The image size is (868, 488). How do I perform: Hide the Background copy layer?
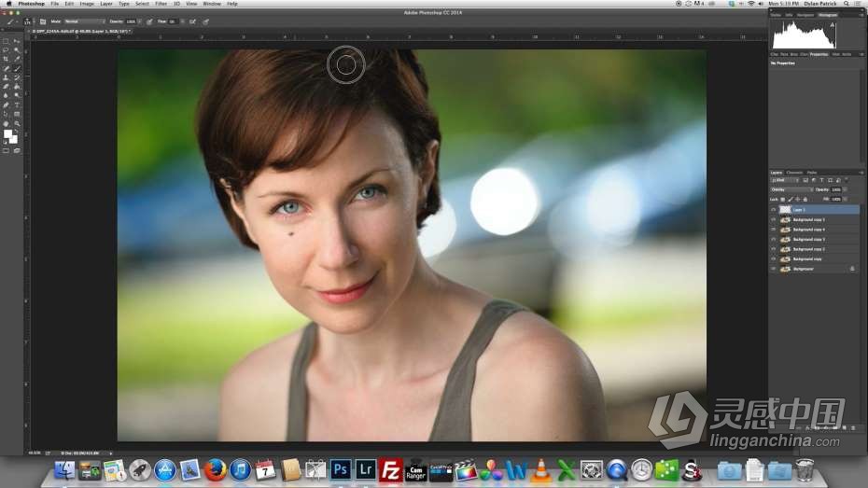coord(774,259)
